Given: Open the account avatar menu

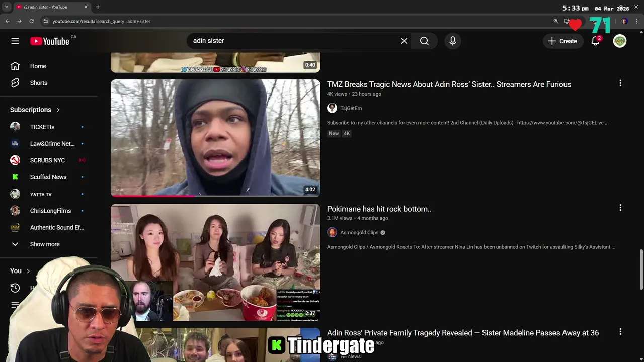Looking at the screenshot, I should pos(620,41).
